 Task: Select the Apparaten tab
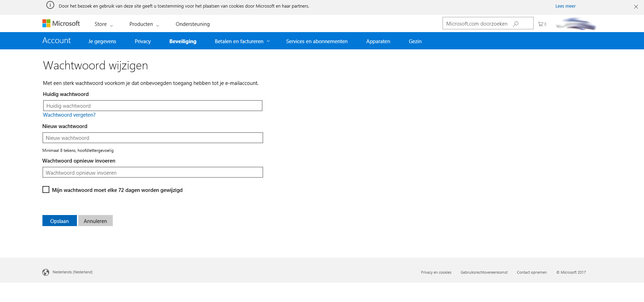(378, 41)
